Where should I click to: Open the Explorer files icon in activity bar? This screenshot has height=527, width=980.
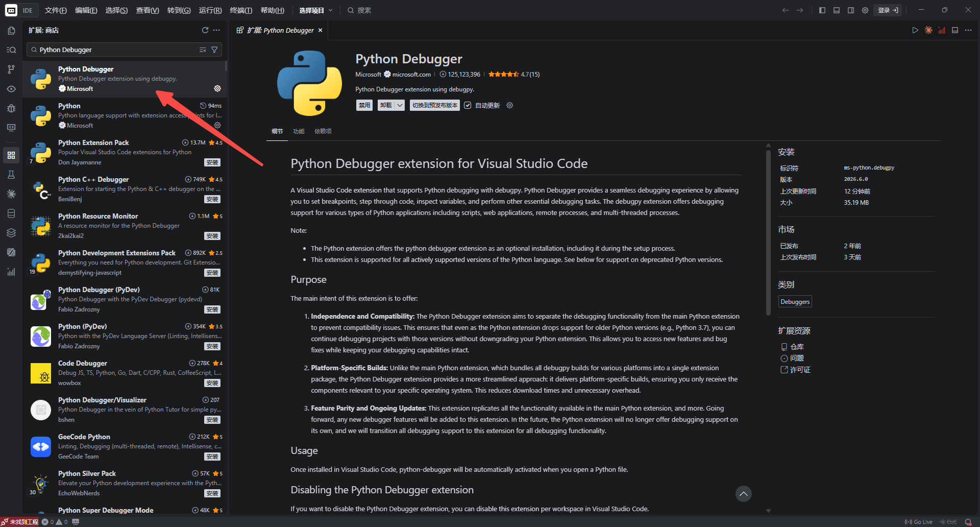click(11, 31)
